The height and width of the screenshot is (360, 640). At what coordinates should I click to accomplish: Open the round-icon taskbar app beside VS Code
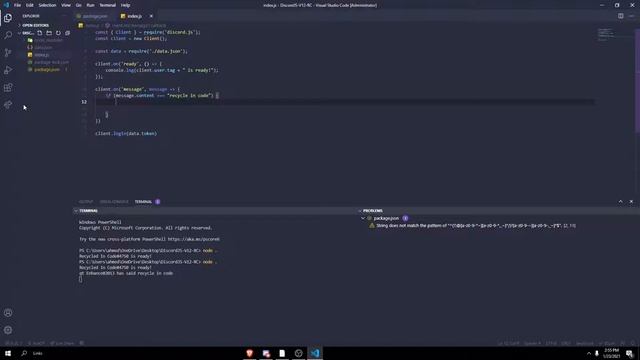(x=298, y=353)
